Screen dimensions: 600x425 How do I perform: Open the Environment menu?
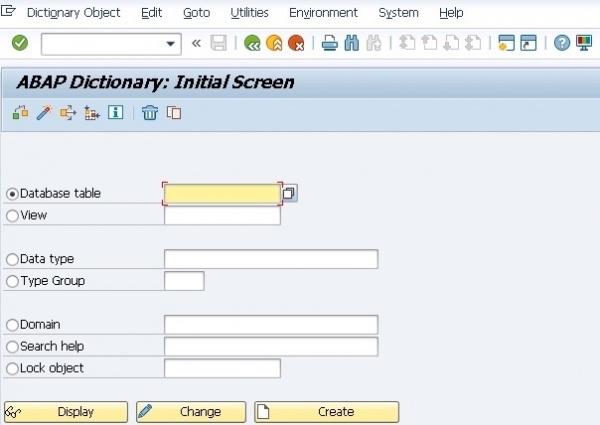coord(323,13)
